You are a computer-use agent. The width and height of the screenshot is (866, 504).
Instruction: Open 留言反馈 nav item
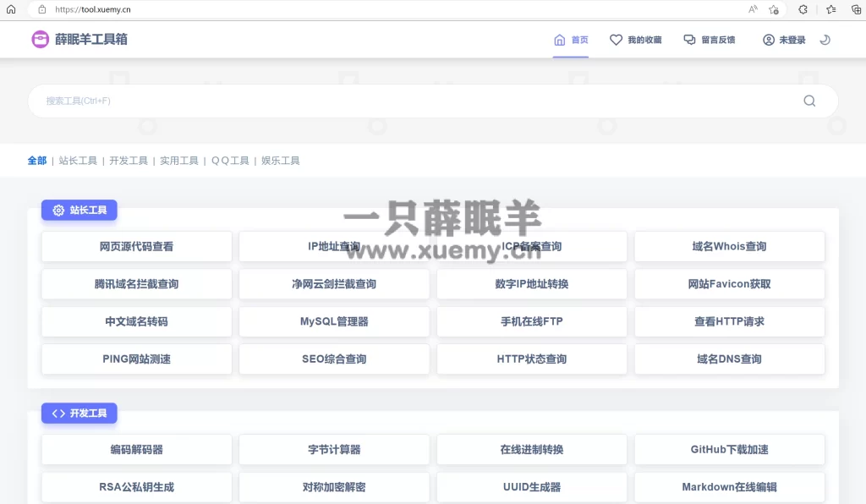(710, 40)
